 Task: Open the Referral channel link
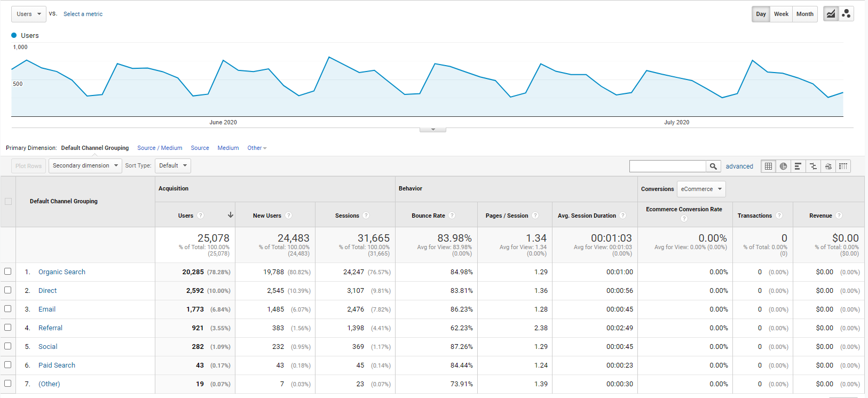[x=50, y=328]
